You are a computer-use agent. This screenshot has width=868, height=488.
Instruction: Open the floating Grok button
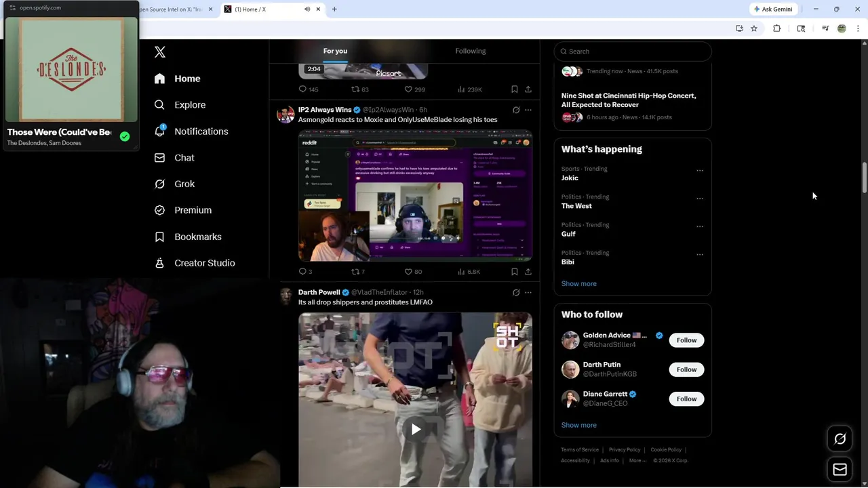(840, 439)
